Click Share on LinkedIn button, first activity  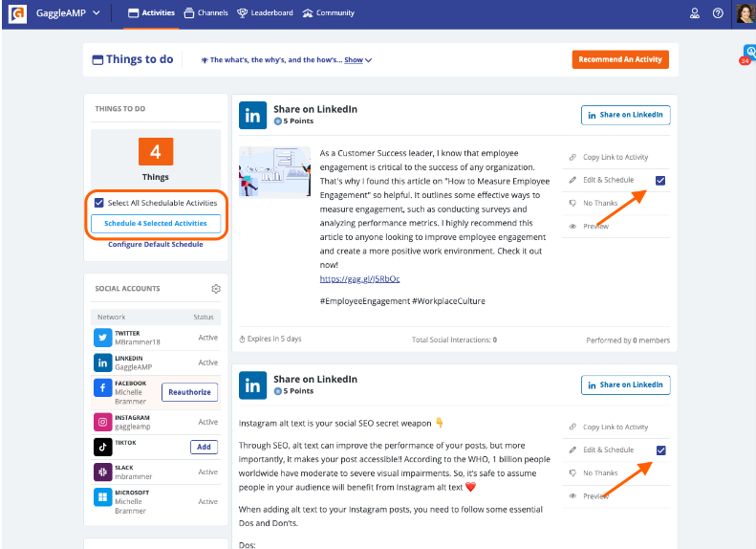(625, 115)
